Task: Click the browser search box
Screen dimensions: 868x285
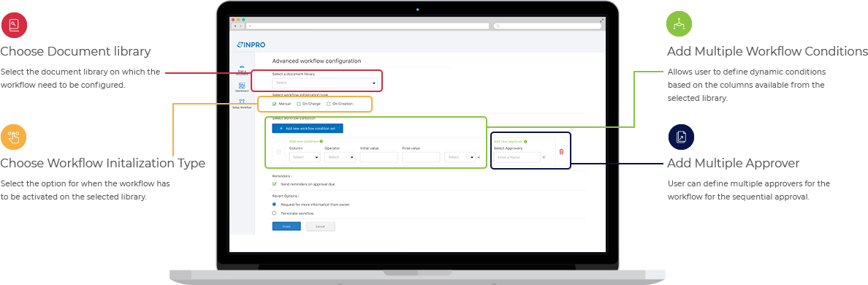Action: 548,26
